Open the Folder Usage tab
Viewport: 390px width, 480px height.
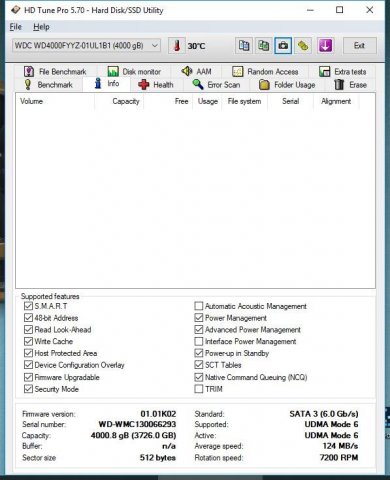287,85
